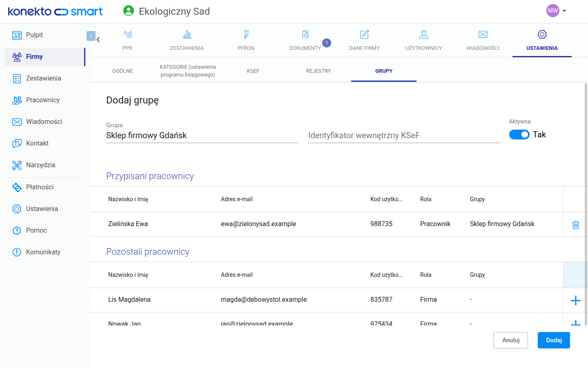Switch to the OGÓLNE sub-tab

[122, 71]
